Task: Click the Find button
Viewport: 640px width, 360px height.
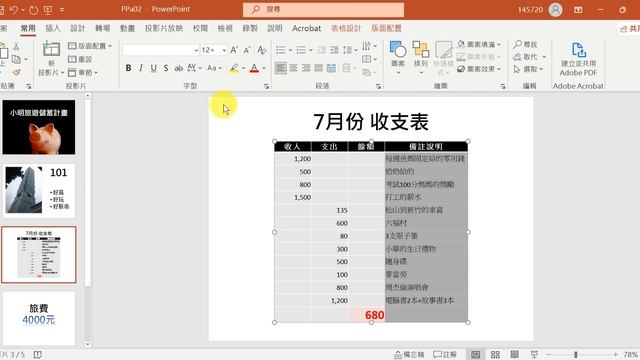Action: pyautogui.click(x=525, y=44)
